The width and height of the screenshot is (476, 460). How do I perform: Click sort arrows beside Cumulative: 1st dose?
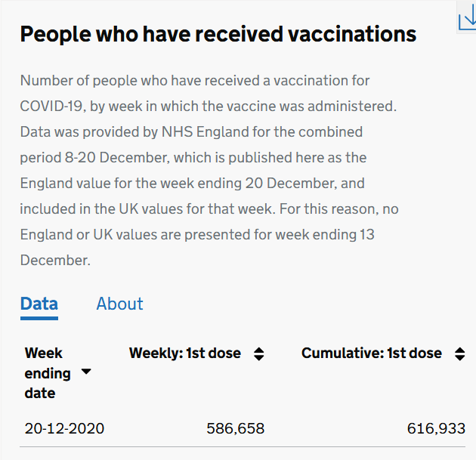(x=459, y=353)
